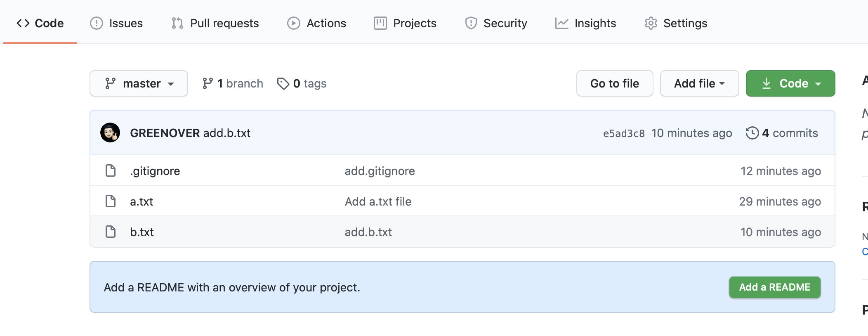Click the Security shield icon

[471, 23]
